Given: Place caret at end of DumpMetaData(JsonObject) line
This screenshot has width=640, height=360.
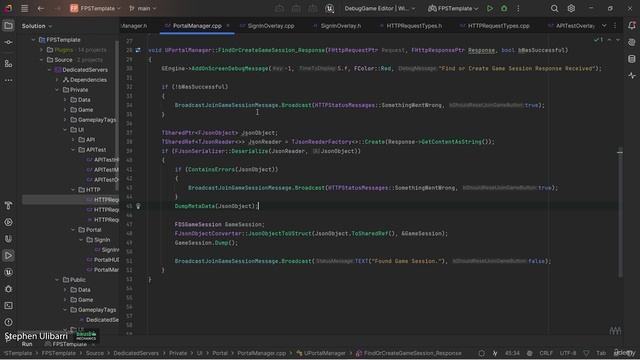Looking at the screenshot, I should 259,206.
